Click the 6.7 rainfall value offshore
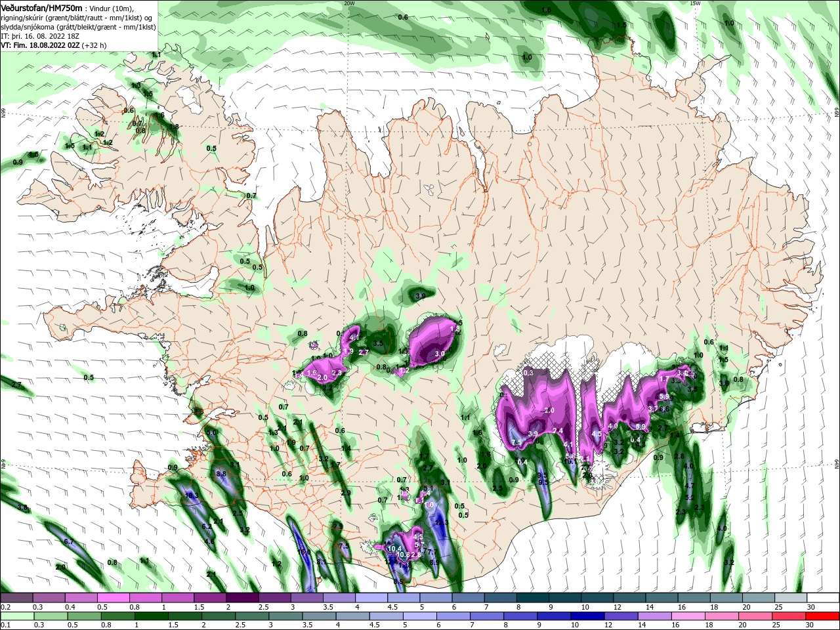Viewport: 840px width, 630px height. (68, 541)
